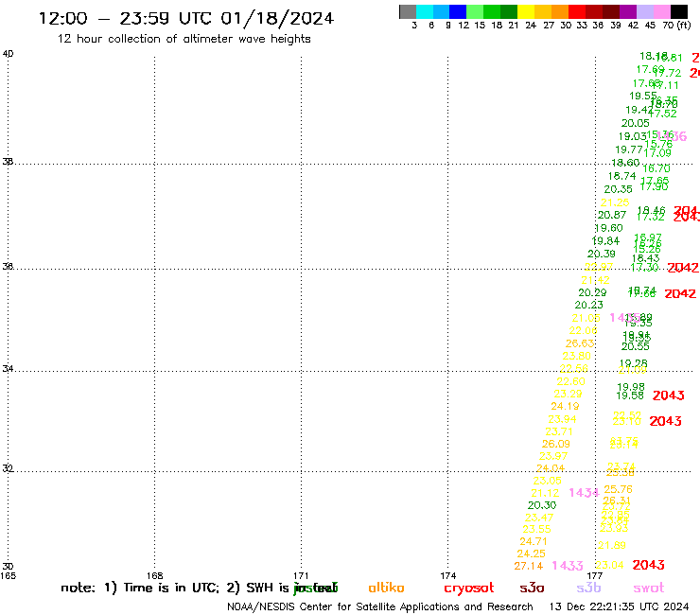Click the wave height value "20.29"

[592, 292]
